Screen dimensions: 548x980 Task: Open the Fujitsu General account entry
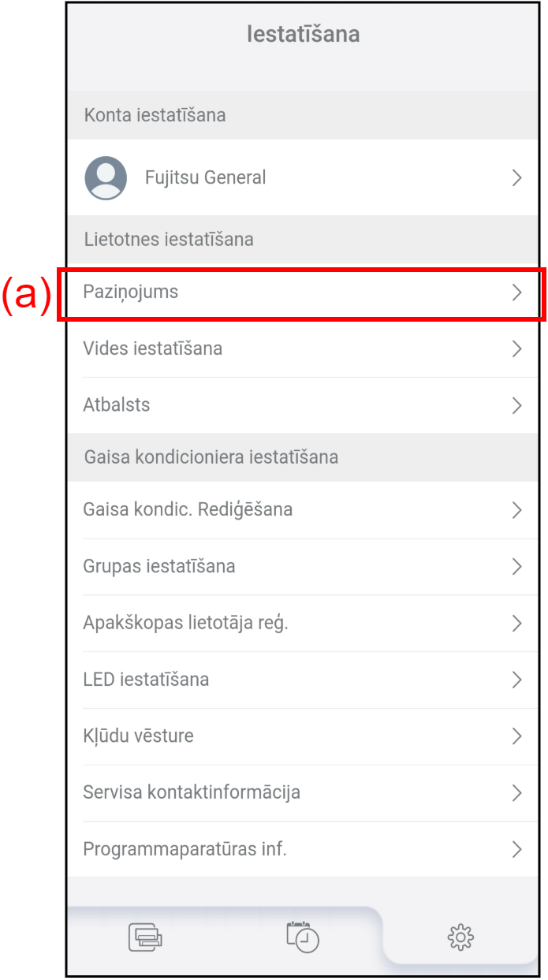[303, 177]
